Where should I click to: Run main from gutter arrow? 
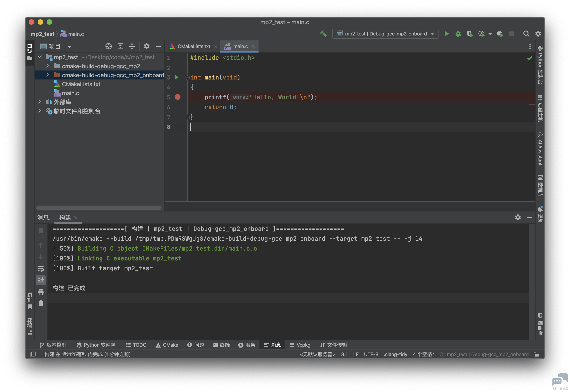click(176, 77)
